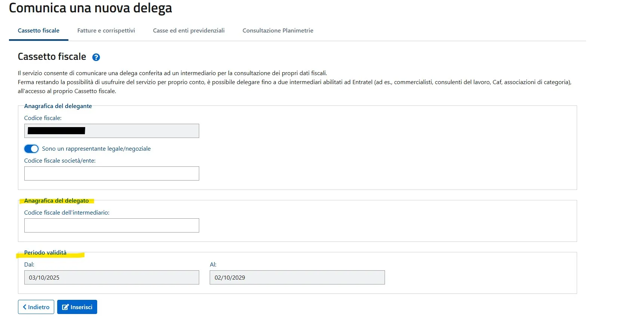The image size is (644, 320).
Task: Click the Codice fiscale dell'intermediario input
Action: 111,225
